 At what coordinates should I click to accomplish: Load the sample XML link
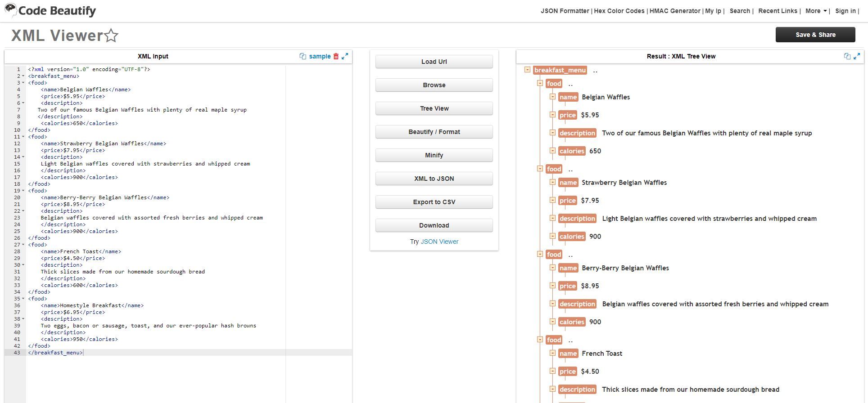click(320, 56)
